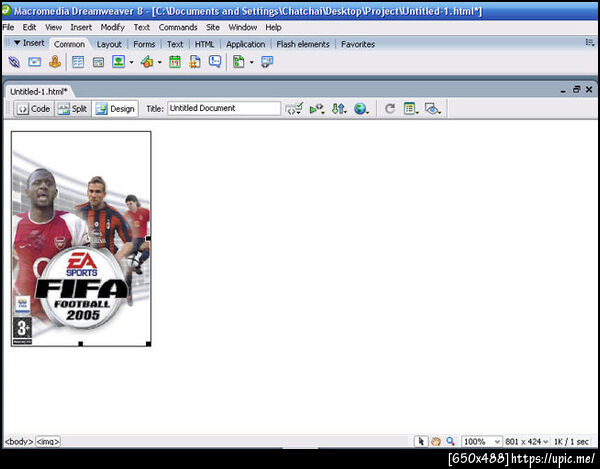
Task: Insert a Table icon
Action: 78,62
